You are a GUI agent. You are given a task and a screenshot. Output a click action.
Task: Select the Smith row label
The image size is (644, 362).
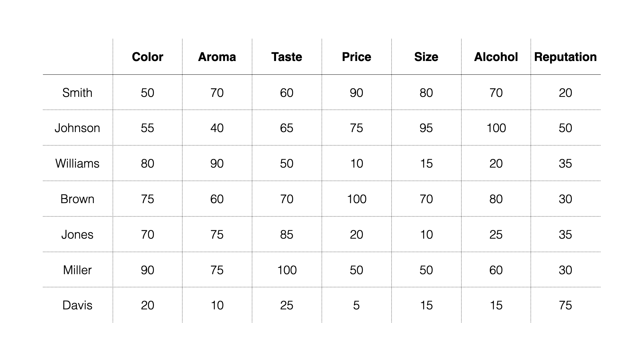coord(77,93)
